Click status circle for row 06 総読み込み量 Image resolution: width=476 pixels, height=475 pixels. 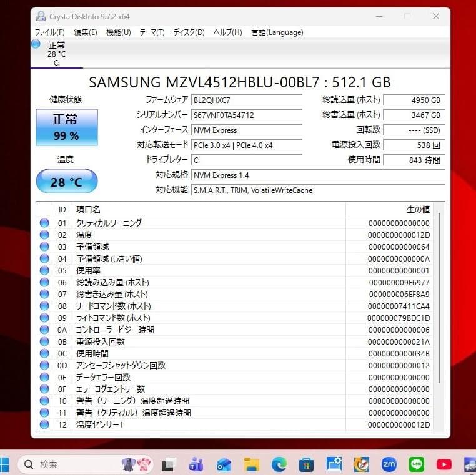44,282
